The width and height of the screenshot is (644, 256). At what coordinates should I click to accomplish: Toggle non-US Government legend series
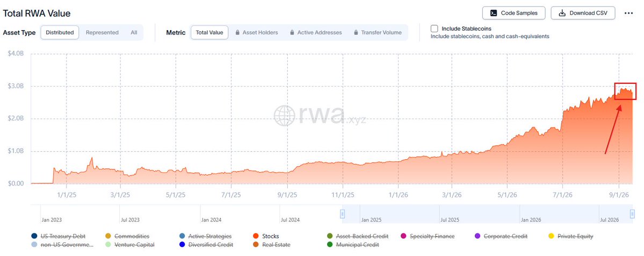[62, 245]
